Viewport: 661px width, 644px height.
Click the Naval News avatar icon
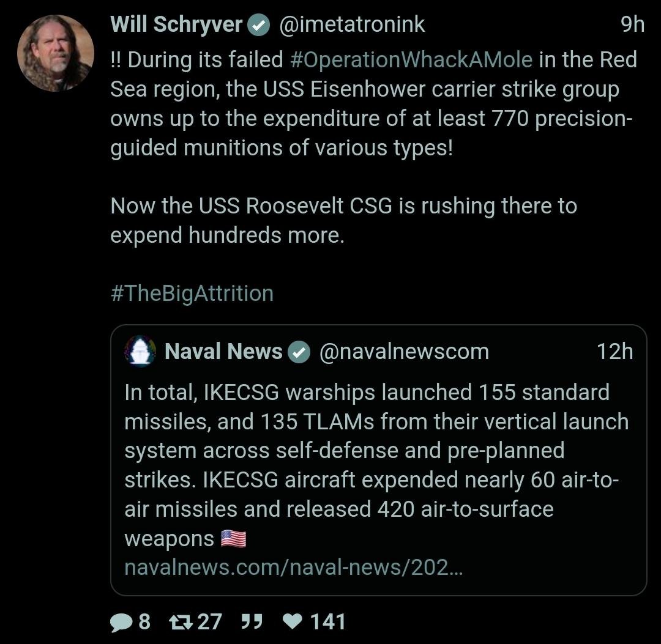140,352
